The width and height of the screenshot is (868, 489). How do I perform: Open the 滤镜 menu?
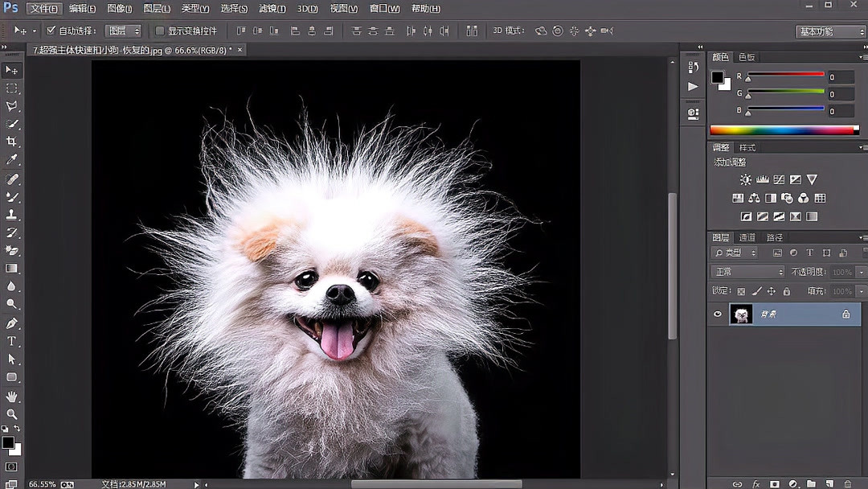click(x=272, y=9)
